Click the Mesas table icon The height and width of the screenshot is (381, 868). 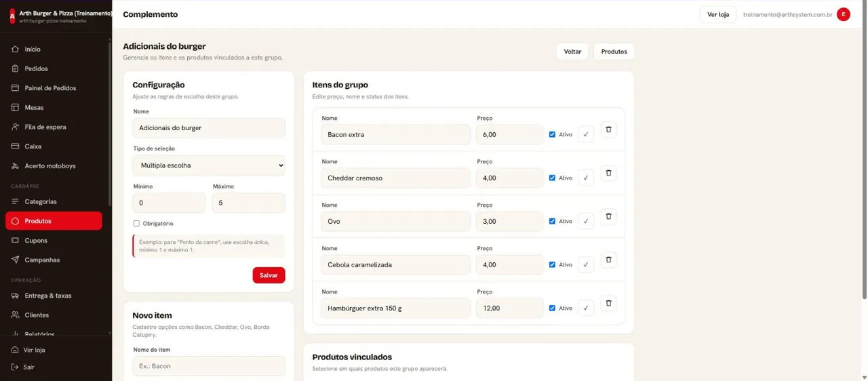click(x=15, y=107)
